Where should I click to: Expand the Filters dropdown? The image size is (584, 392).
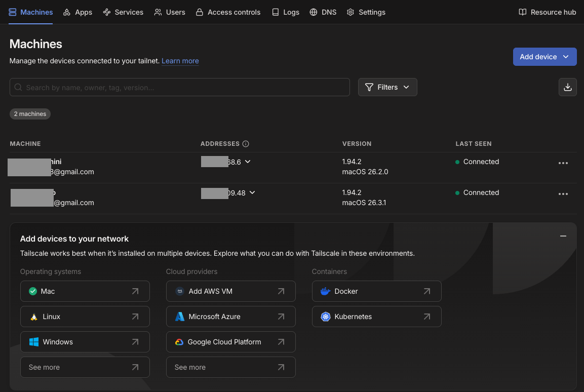point(387,87)
